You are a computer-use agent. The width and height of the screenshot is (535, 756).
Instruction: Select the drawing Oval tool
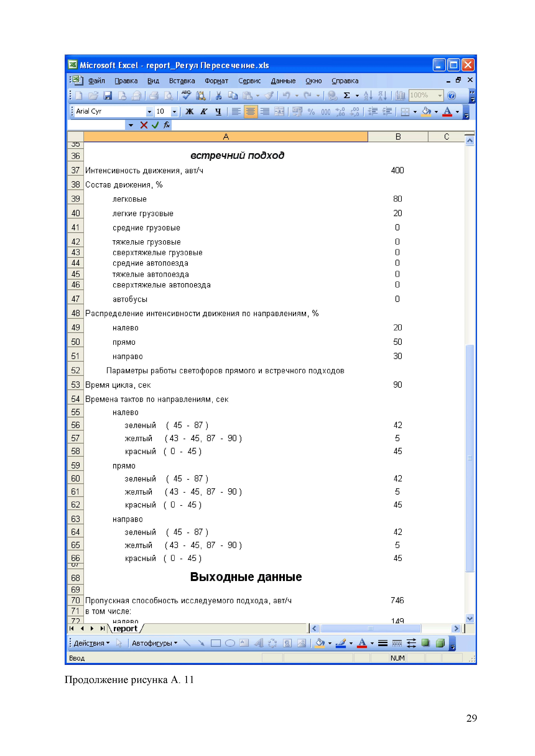(x=230, y=643)
